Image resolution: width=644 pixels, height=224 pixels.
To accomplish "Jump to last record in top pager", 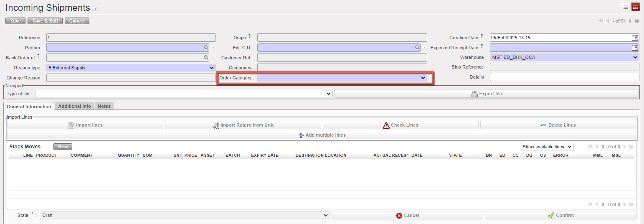I will click(x=637, y=21).
